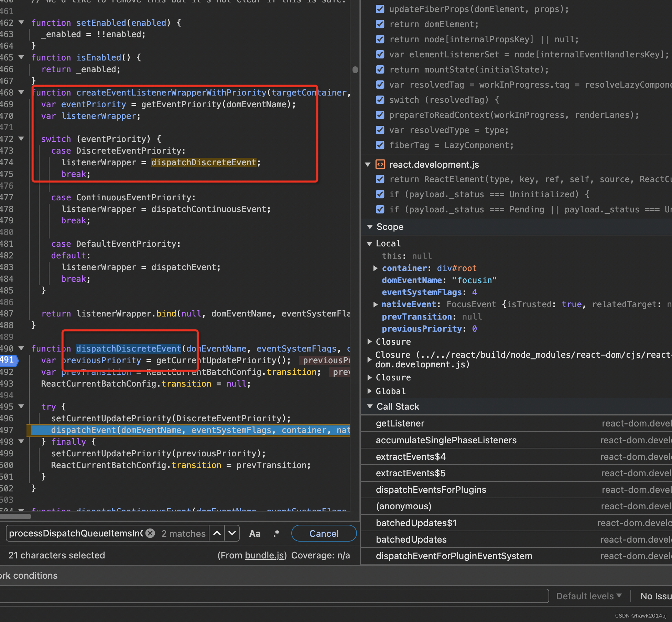Expand the nativeEvent FocusEvent object
Image resolution: width=672 pixels, height=622 pixels.
point(376,304)
